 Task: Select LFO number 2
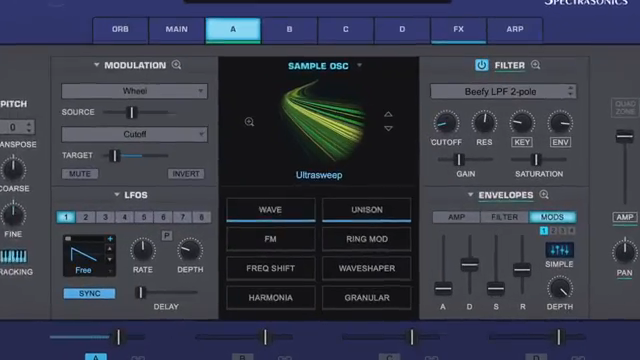tap(86, 217)
